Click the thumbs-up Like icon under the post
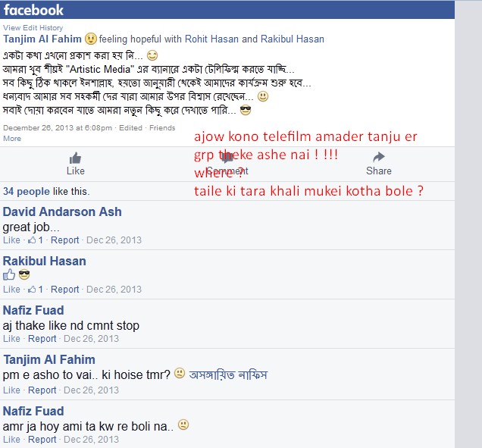The height and width of the screenshot is (448, 482). click(75, 158)
